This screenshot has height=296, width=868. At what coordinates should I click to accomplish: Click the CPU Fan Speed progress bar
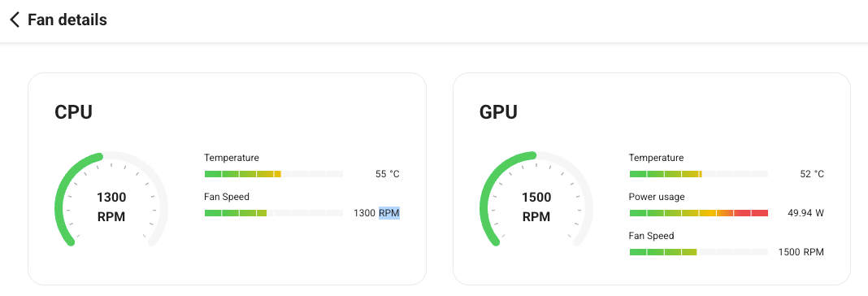coord(274,213)
